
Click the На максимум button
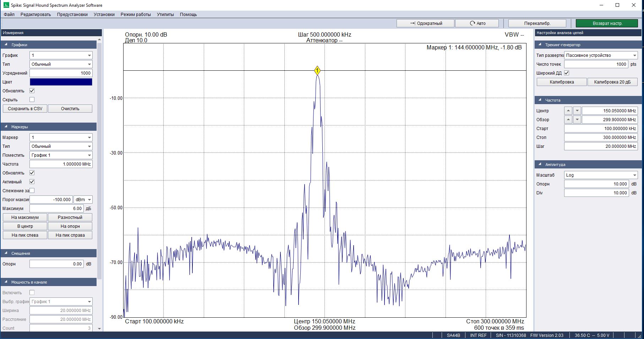pos(25,217)
